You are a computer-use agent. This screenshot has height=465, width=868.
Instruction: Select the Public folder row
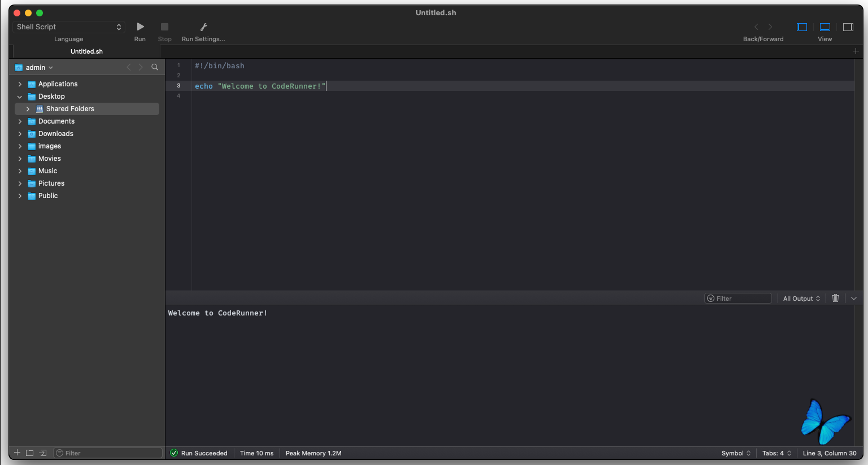[87, 196]
